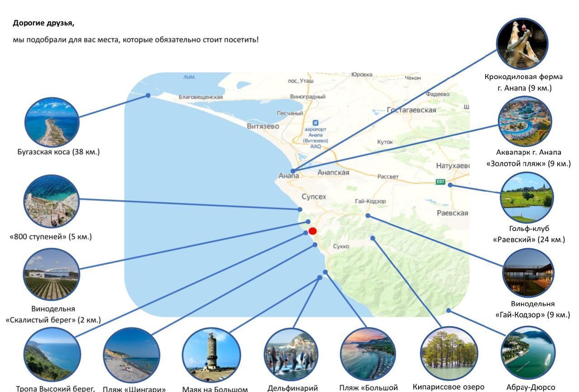Click the blue marker under Гай-Кодзор label
Image resolution: width=579 pixels, height=392 pixels.
[368, 216]
